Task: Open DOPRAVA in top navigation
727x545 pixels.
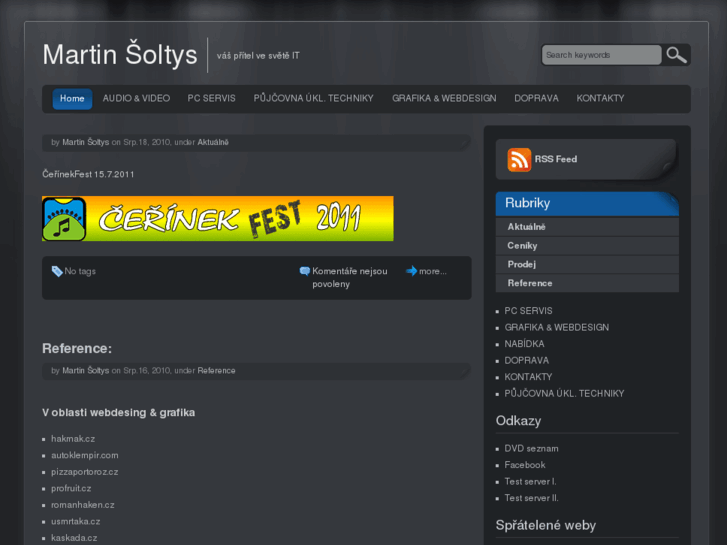Action: [x=536, y=98]
